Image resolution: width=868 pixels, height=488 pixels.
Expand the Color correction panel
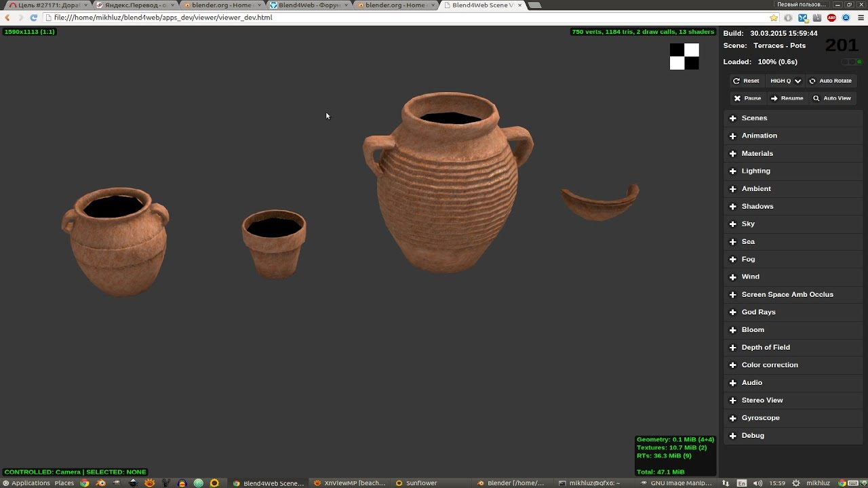793,365
